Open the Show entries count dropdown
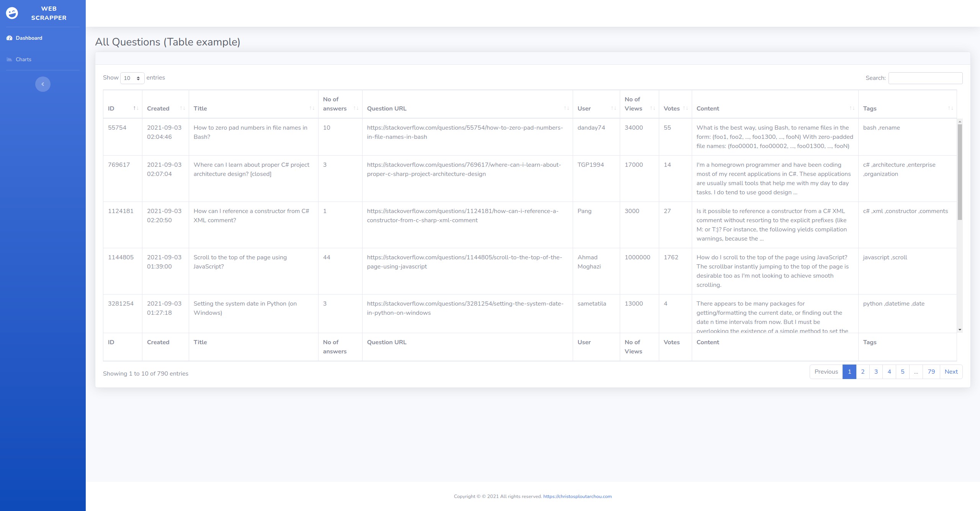Viewport: 980px width, 511px height. click(x=132, y=78)
